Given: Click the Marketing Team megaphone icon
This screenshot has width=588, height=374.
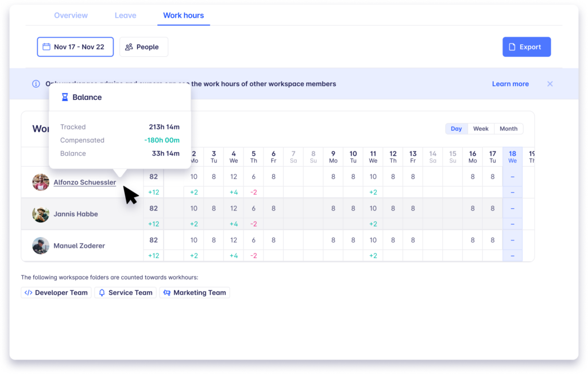Looking at the screenshot, I should click(x=167, y=293).
